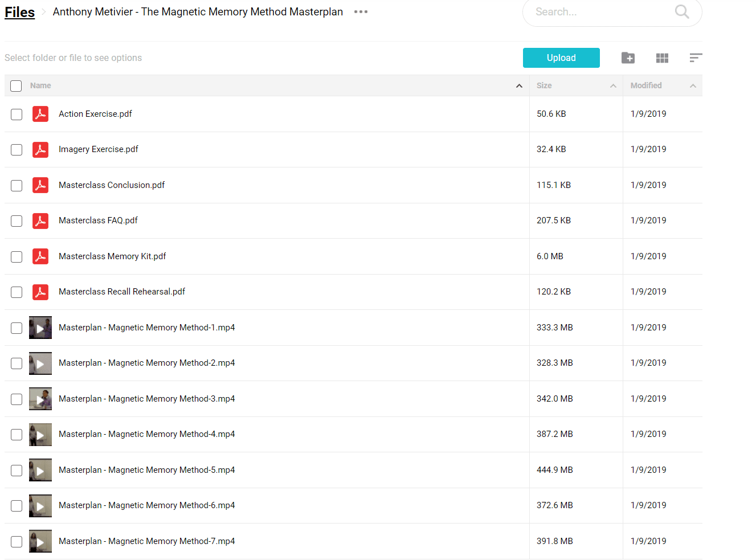The height and width of the screenshot is (560, 756).
Task: Click the PDF icon for Masterclass Conclusion.pdf
Action: click(40, 185)
